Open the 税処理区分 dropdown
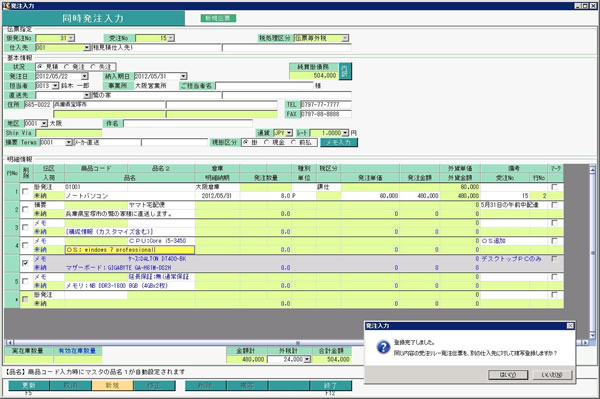This screenshot has height=399, width=600. [x=345, y=38]
